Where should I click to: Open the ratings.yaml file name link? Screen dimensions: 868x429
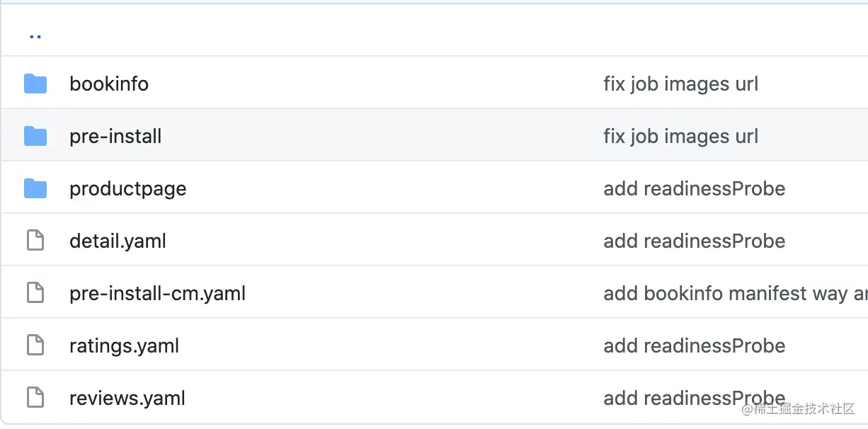[x=124, y=346]
